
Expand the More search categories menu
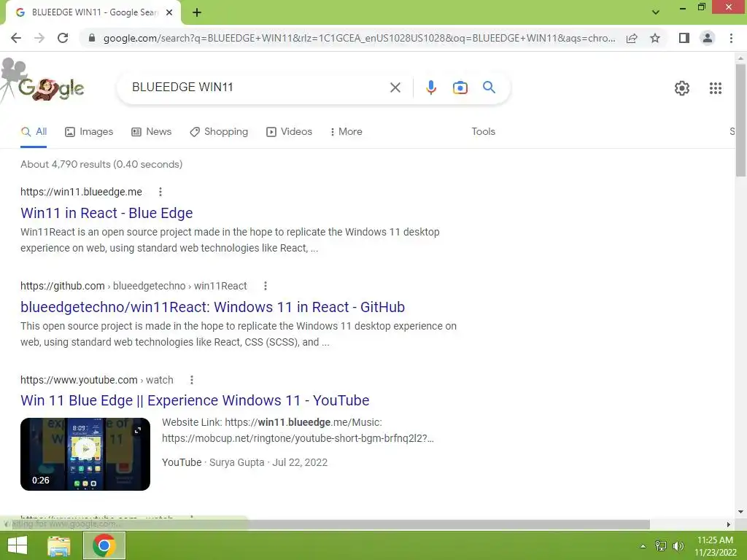346,132
